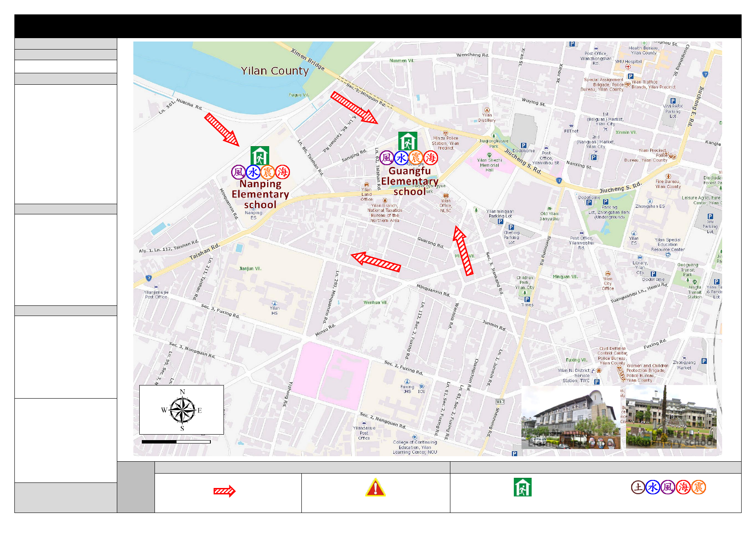Click the Yilan Land Office label
The width and height of the screenshot is (756, 535).
[x=367, y=194]
